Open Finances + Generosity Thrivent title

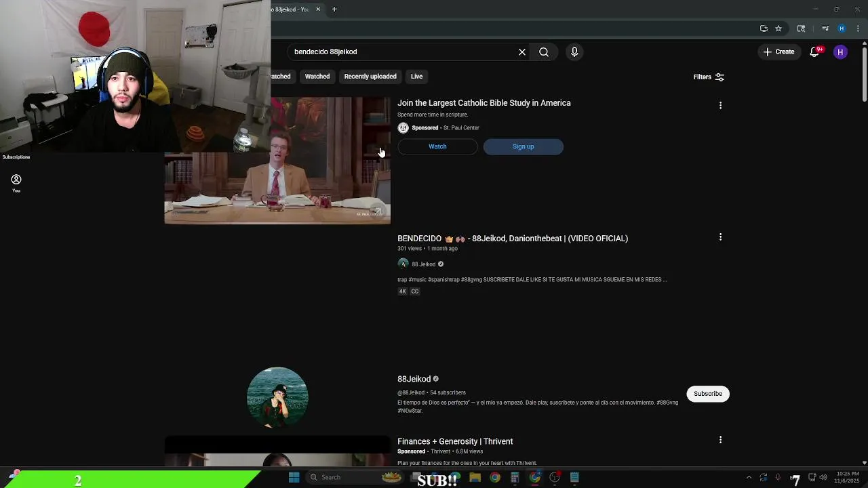455,441
